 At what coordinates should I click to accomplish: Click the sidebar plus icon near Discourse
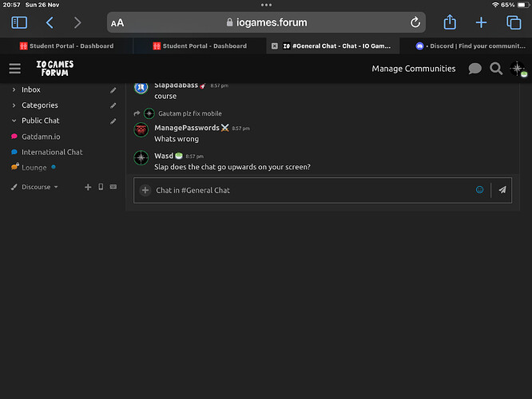pos(88,187)
